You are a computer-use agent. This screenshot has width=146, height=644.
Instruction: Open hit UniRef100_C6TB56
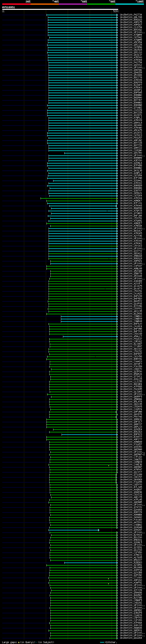(x=131, y=47)
